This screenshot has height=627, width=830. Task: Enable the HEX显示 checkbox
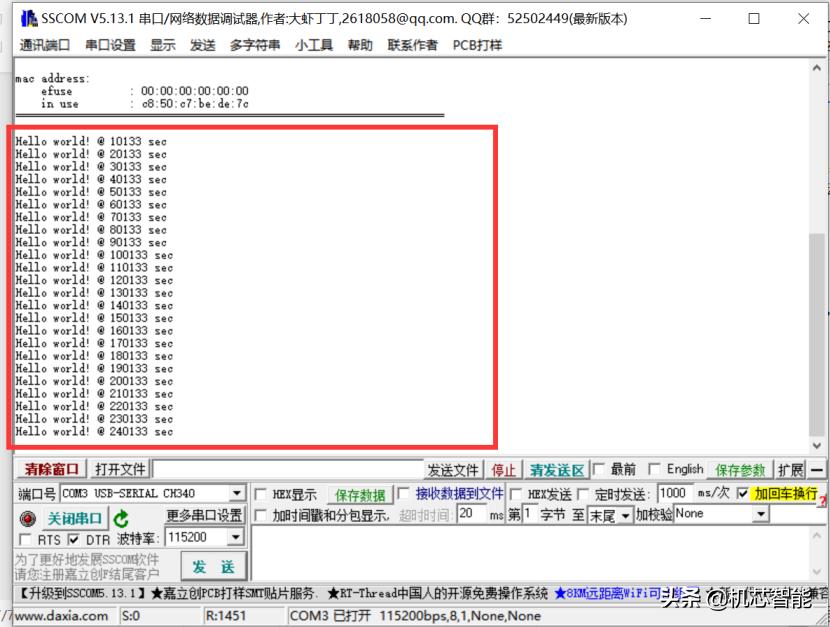click(x=260, y=493)
